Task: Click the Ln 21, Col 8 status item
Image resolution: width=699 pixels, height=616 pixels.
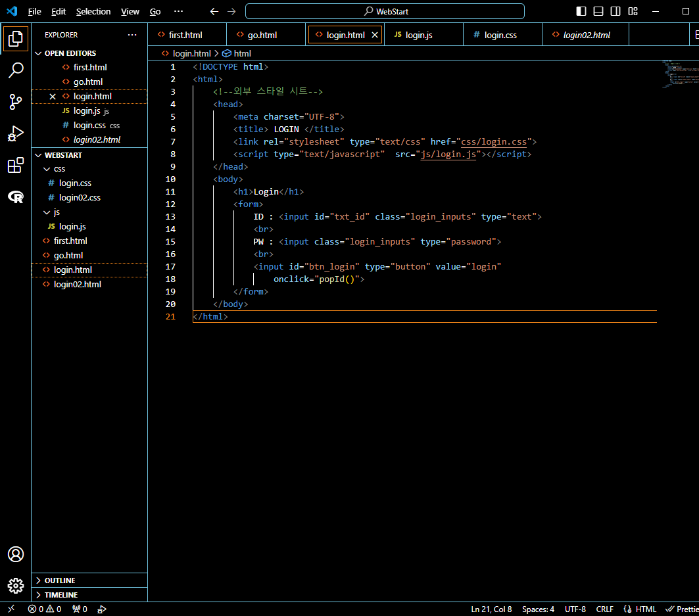Action: (x=491, y=609)
